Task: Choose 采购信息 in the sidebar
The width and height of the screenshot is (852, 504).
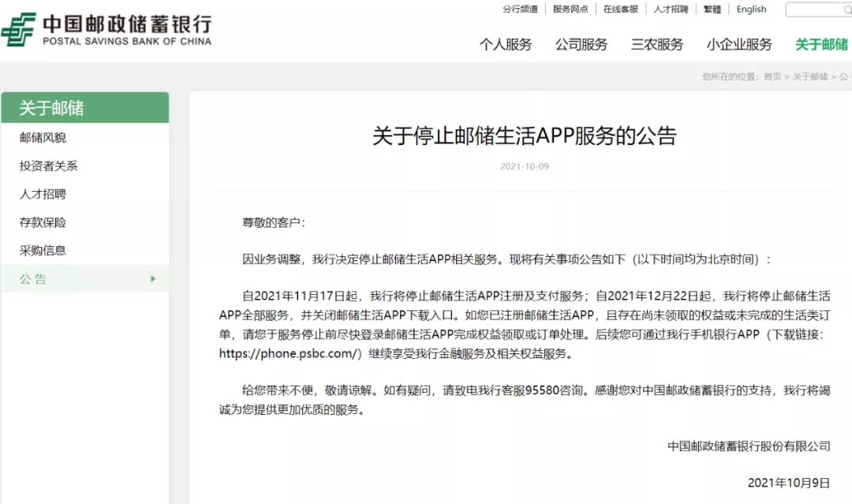Action: [43, 250]
